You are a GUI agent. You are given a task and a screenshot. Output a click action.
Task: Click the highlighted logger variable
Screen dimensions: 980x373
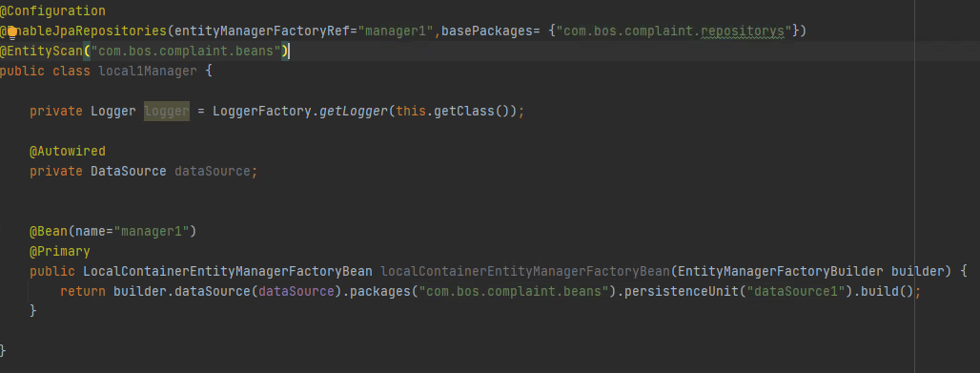click(x=167, y=111)
